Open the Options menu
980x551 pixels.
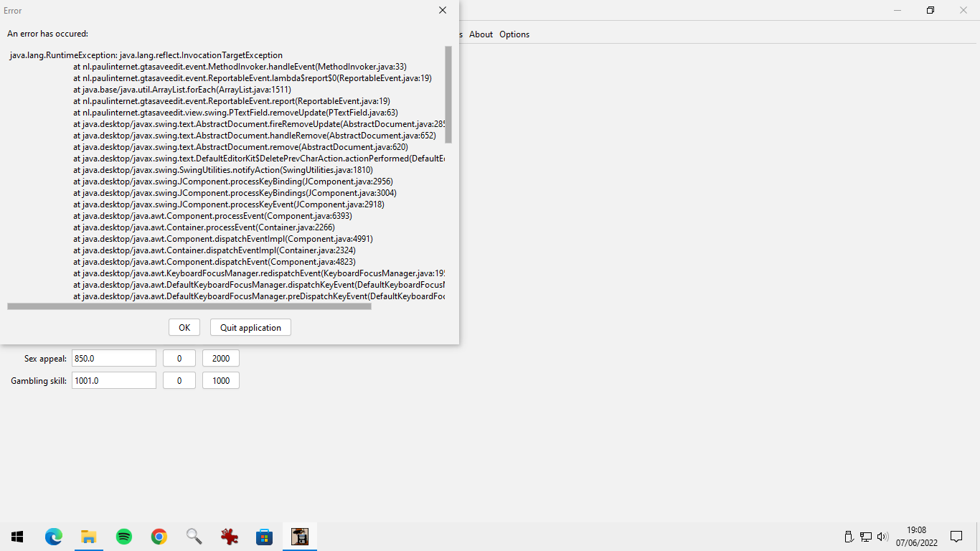(514, 34)
